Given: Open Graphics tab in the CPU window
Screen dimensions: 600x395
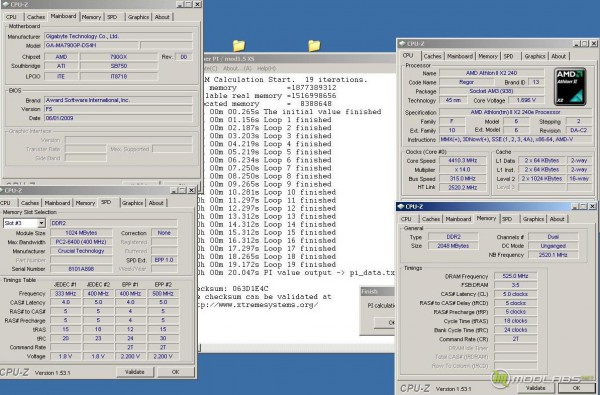Looking at the screenshot, I should click(535, 56).
